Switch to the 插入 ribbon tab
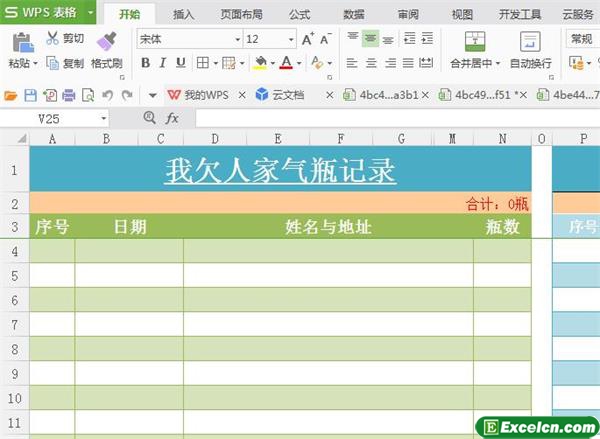 point(183,14)
